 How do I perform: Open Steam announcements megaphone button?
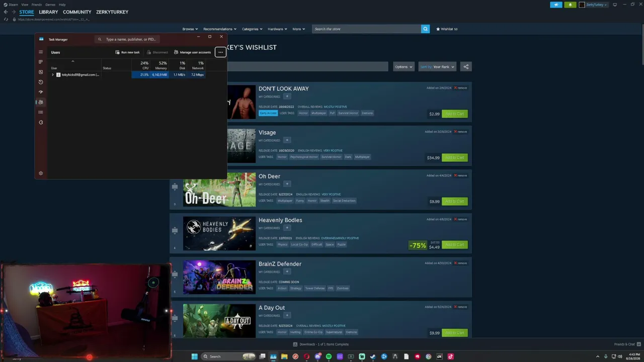tap(556, 5)
